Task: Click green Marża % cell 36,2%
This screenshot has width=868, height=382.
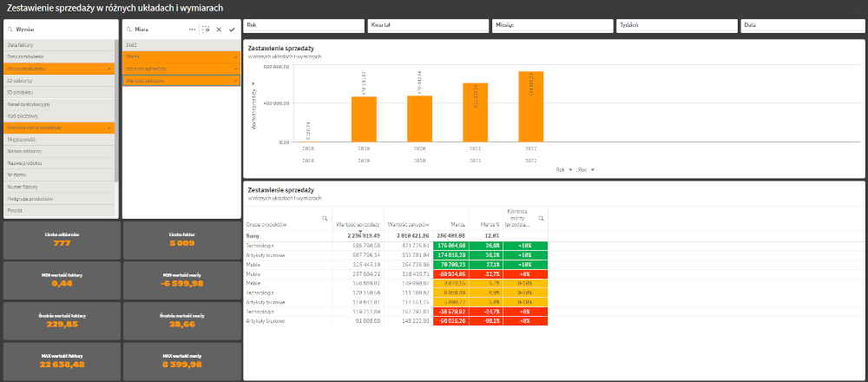Action: [486, 254]
